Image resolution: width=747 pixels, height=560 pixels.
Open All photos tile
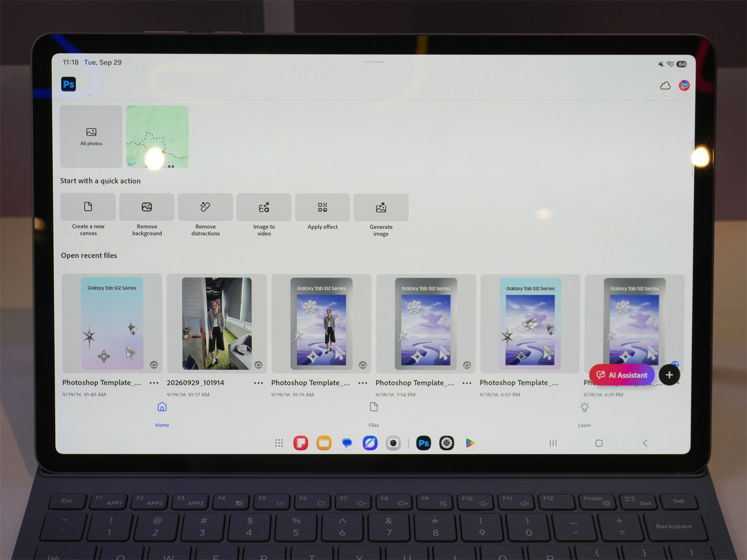click(91, 136)
